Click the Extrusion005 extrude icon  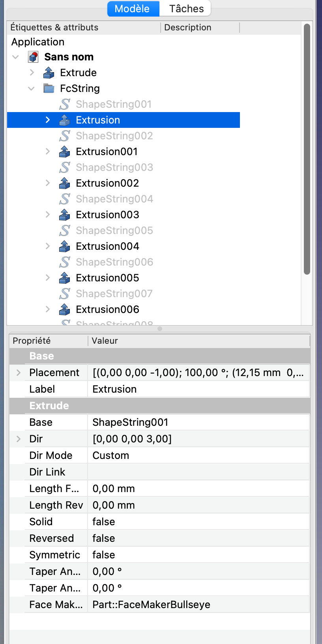click(x=65, y=278)
